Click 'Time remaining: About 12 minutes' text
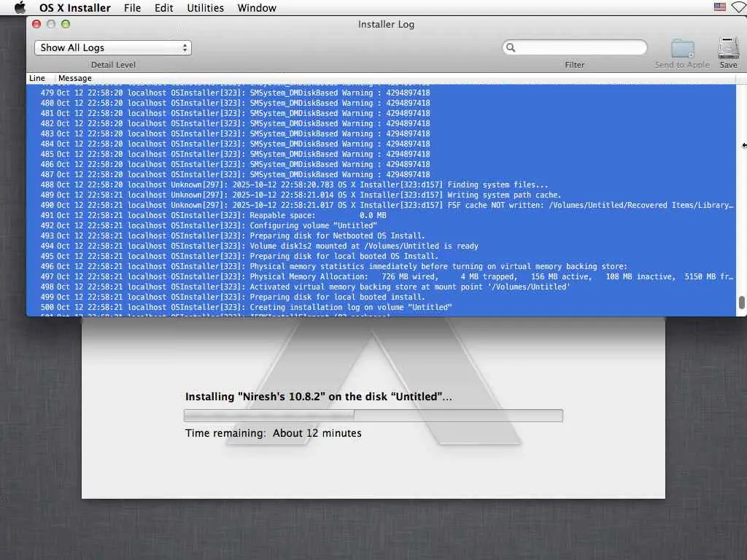Viewport: 747px width, 560px height. click(x=274, y=433)
